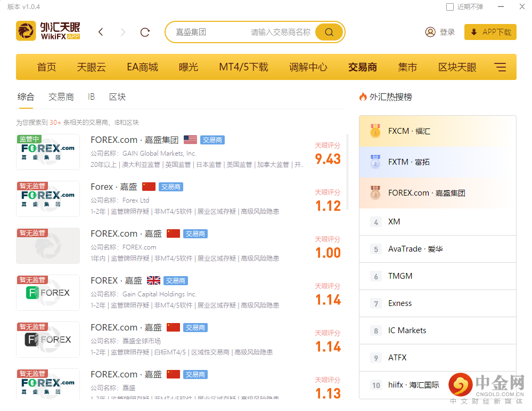
Task: Toggle the 暂无监管 tag on Forex · 嘉盛
Action: [32, 186]
